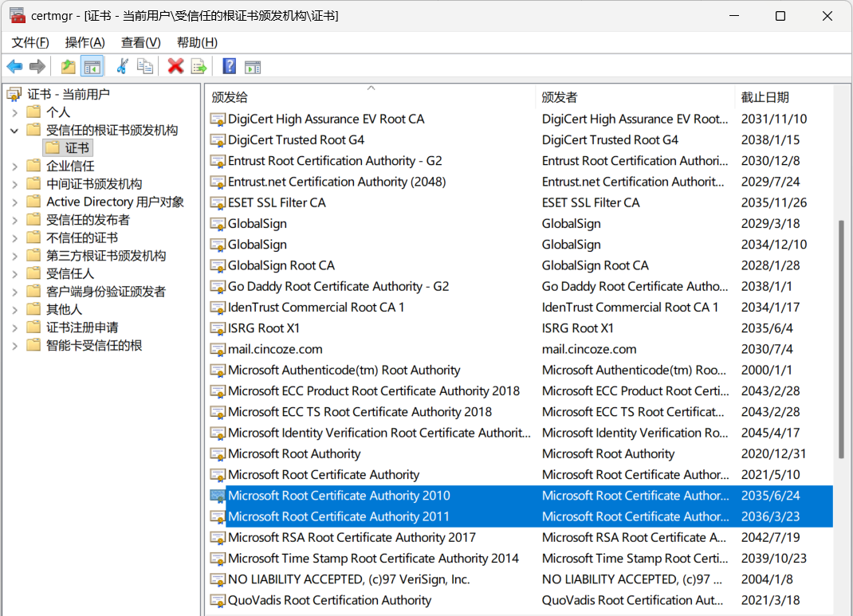This screenshot has width=853, height=616.
Task: Click the Forward arrow toolbar icon
Action: click(x=37, y=67)
